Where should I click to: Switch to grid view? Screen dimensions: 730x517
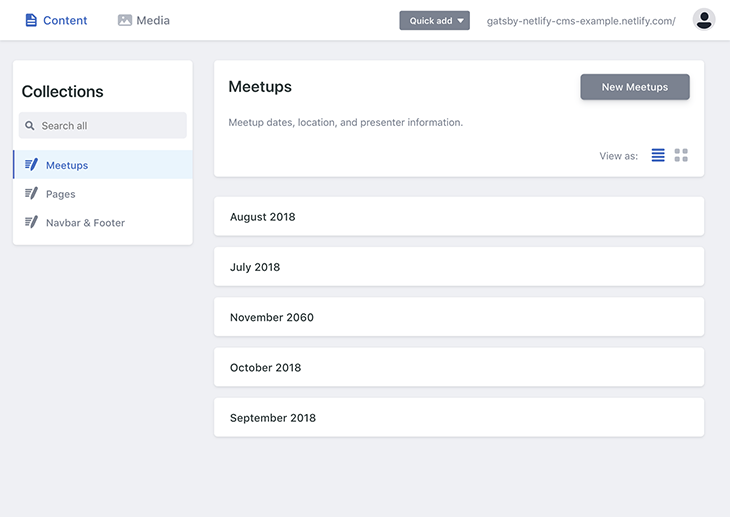(681, 155)
